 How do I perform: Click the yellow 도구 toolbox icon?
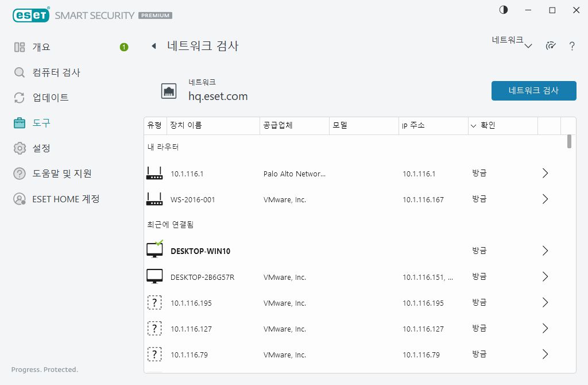(x=18, y=123)
